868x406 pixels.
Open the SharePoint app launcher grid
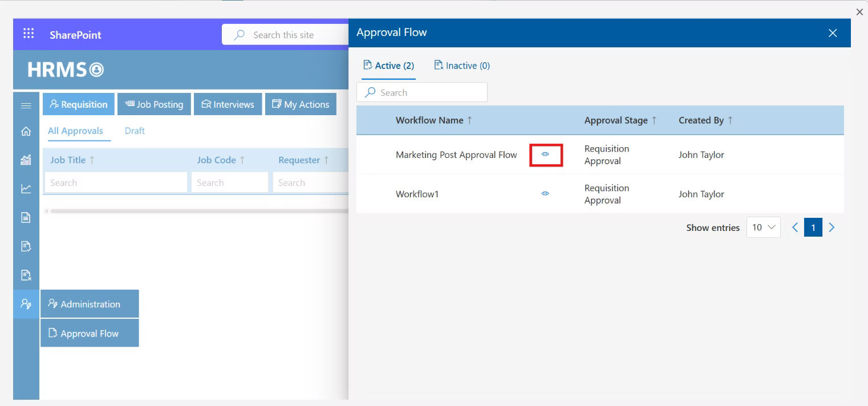pos(29,34)
